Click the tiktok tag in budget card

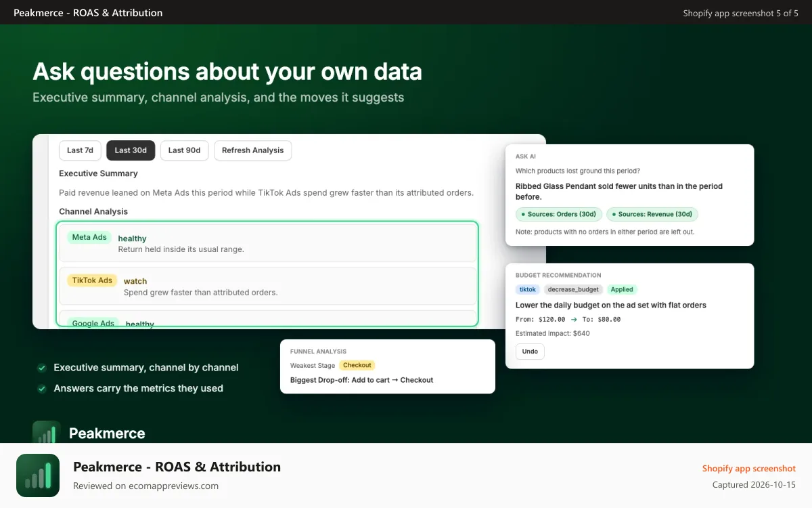point(528,289)
